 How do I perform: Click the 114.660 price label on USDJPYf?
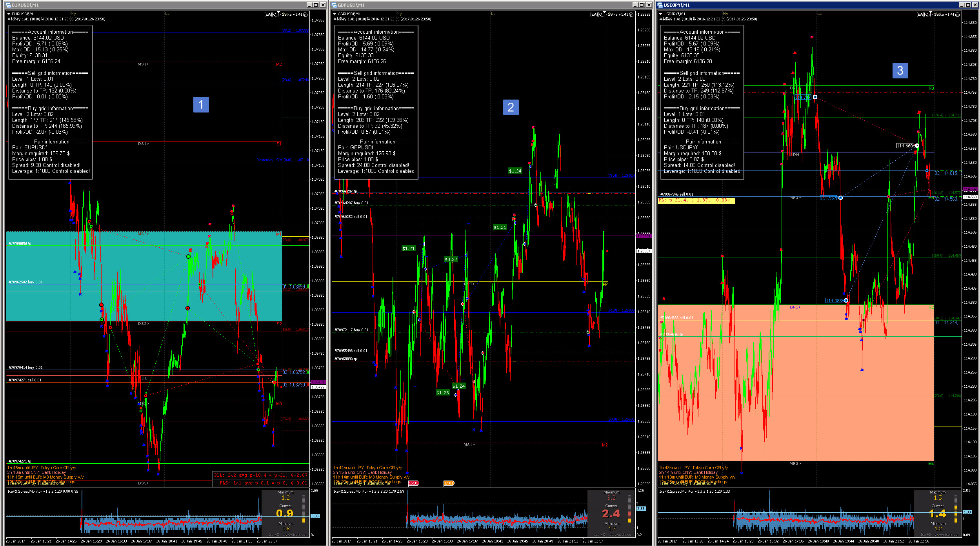905,146
